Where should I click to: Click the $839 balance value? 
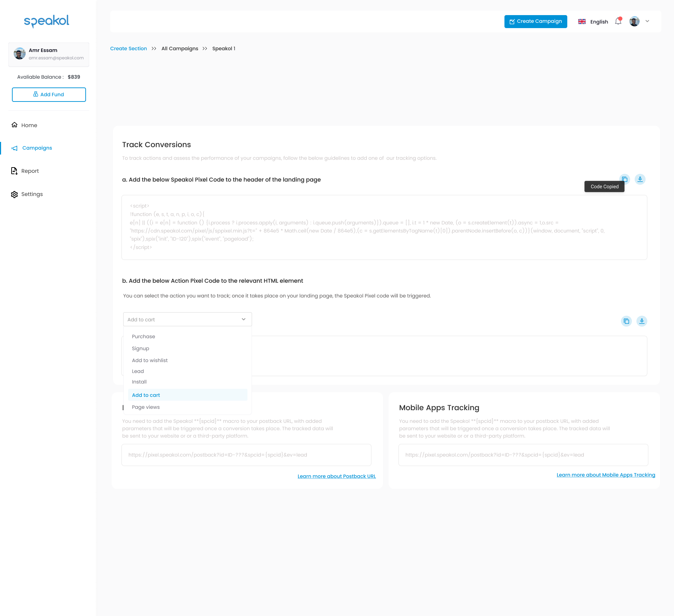click(74, 77)
